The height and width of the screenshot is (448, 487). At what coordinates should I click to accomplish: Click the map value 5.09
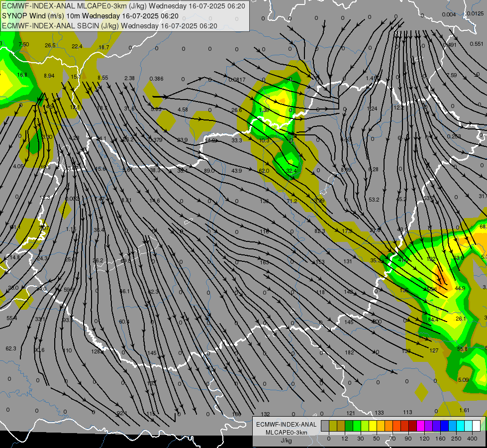[x=464, y=380]
